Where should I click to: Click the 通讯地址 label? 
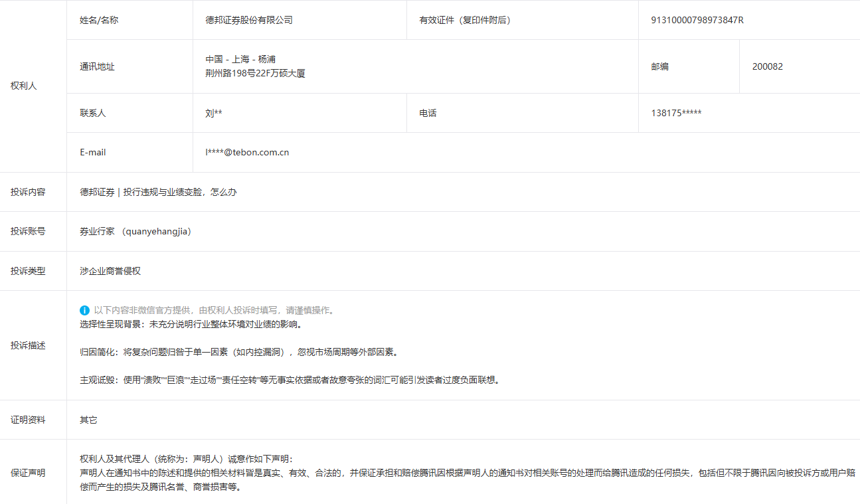pyautogui.click(x=97, y=66)
